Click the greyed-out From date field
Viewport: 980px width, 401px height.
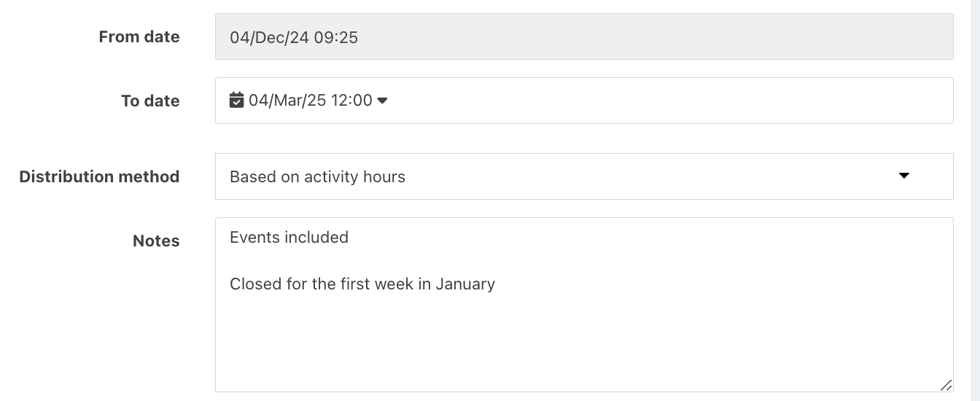pos(584,36)
